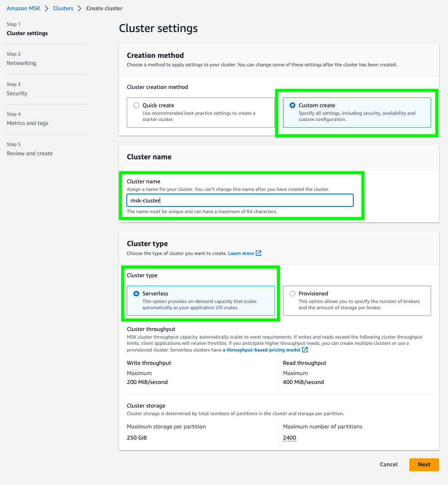Jump to Step 3 Security

pyautogui.click(x=17, y=93)
